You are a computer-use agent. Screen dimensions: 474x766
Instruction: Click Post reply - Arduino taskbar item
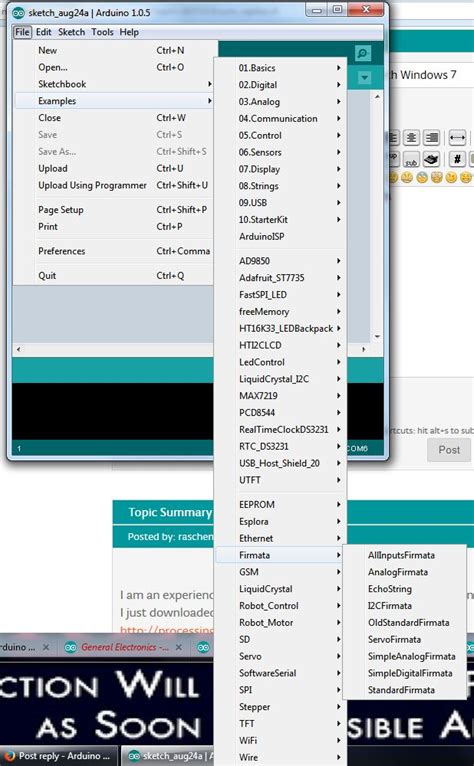[59, 755]
